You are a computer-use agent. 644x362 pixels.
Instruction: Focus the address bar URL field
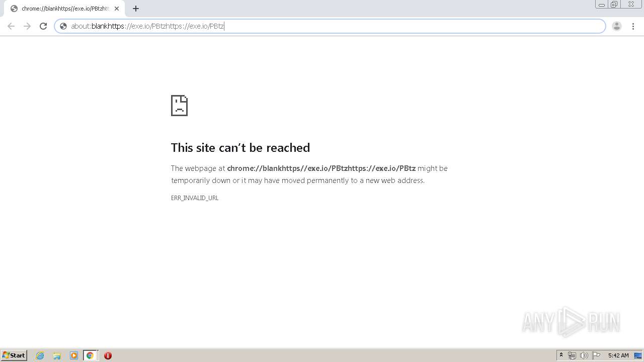(x=330, y=26)
